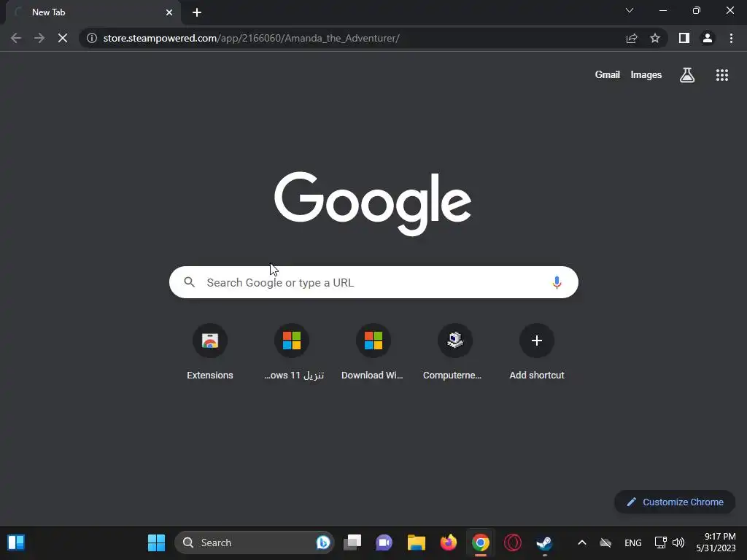Bookmark this tab with the star icon
This screenshot has height=560, width=747.
[x=655, y=38]
